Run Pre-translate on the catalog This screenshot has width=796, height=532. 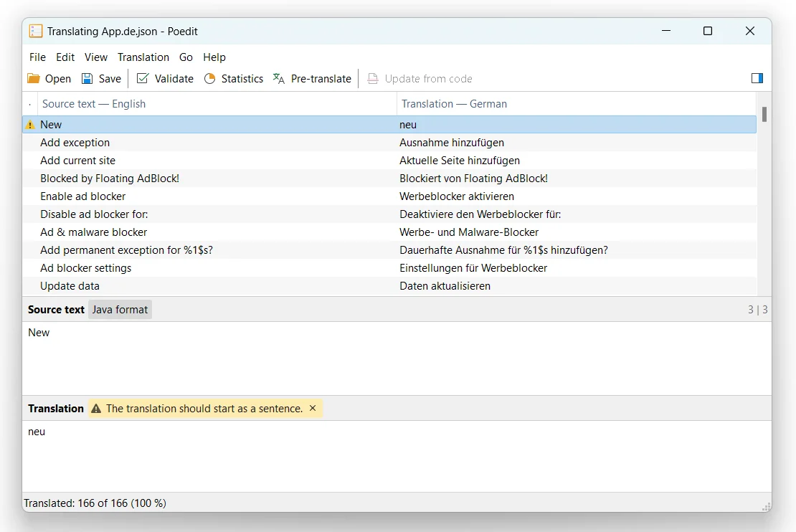pyautogui.click(x=312, y=78)
